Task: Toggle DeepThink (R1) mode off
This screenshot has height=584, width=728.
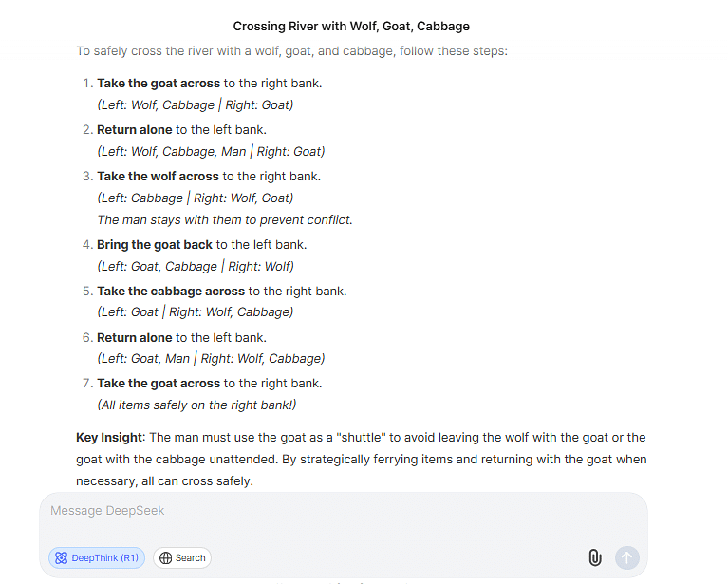Action: 97,558
